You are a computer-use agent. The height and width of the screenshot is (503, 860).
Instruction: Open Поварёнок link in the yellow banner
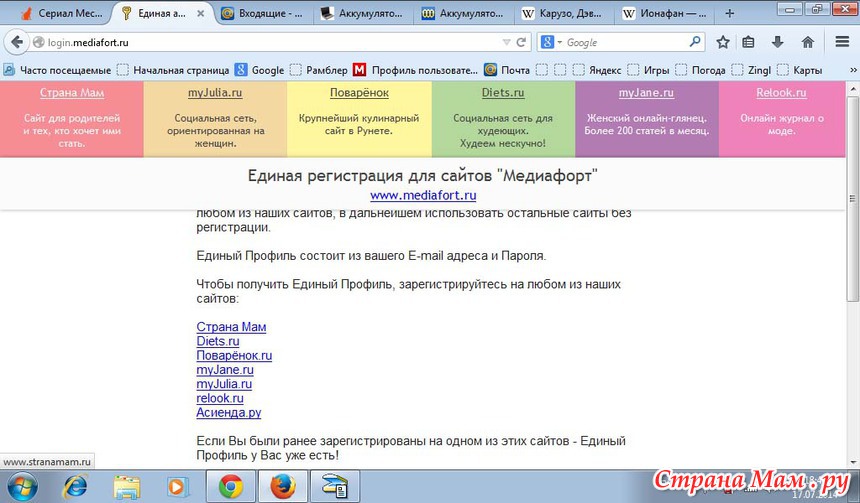coord(359,93)
